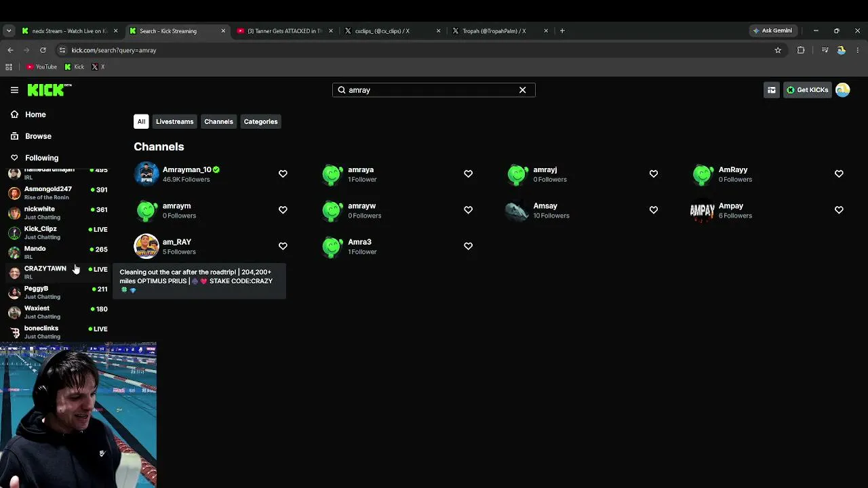
Task: Select the Channels filter tab
Action: (218, 122)
